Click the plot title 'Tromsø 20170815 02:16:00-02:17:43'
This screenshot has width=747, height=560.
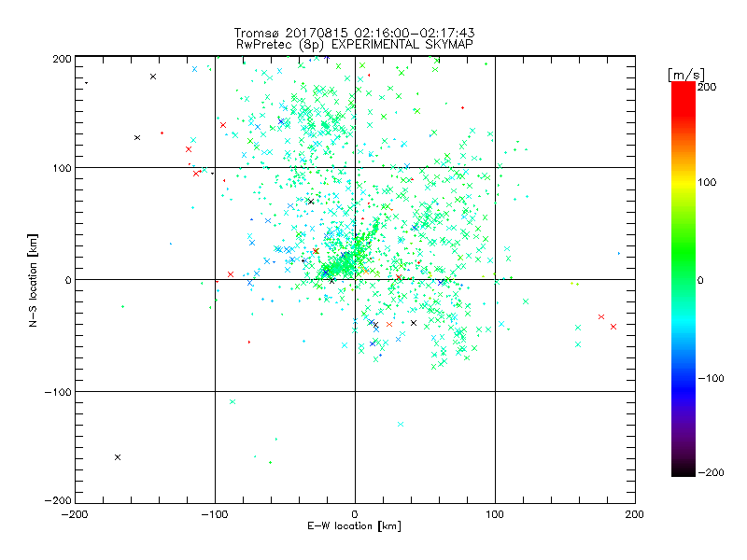(354, 33)
